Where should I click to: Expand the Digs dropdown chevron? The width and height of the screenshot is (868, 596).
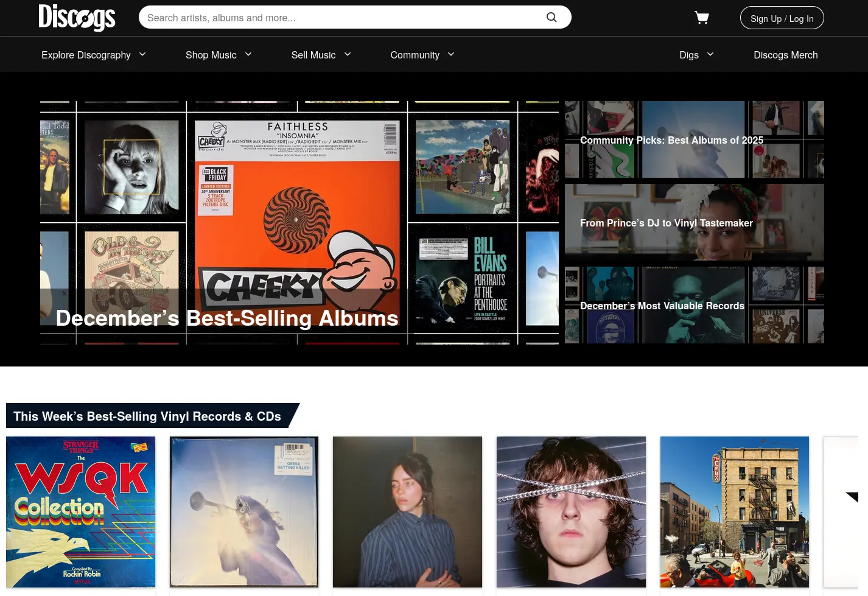click(x=710, y=54)
